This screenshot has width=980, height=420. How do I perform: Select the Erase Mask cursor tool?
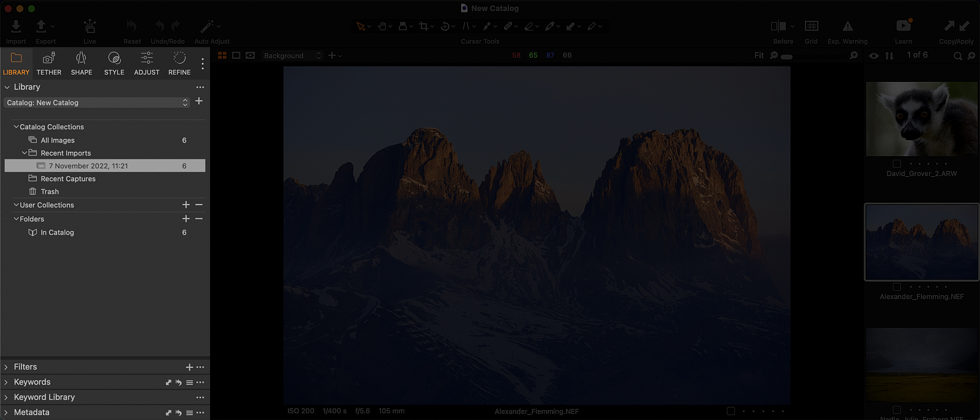pos(529,26)
